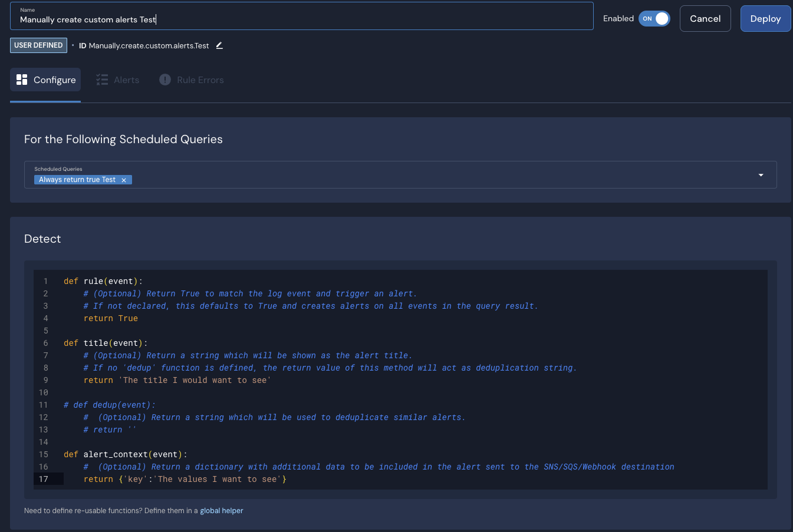Viewport: 793px width, 532px height.
Task: Click the Alerts tab checklist icon
Action: [x=102, y=80]
